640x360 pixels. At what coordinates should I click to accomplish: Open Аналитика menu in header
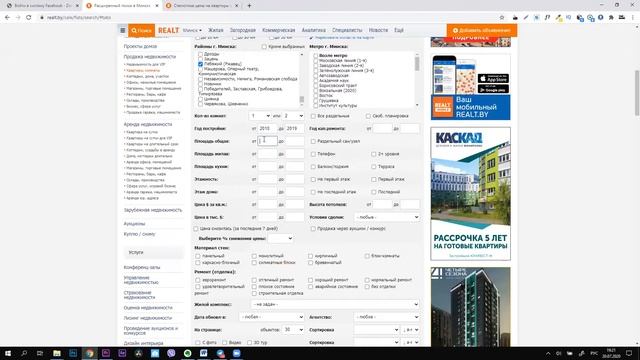click(x=313, y=30)
